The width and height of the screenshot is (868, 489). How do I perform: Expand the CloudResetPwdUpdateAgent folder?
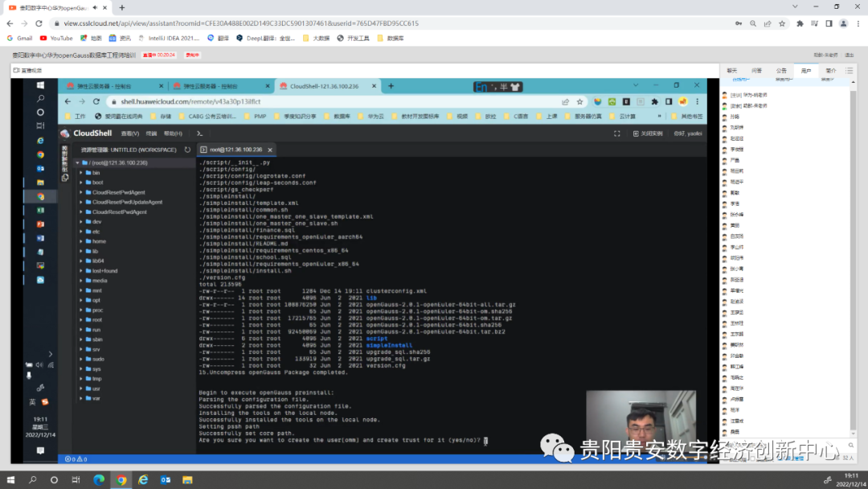point(81,202)
